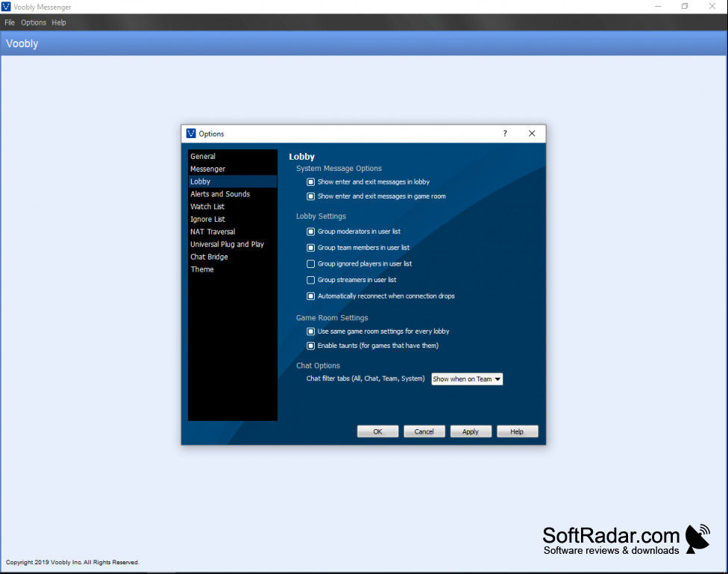The width and height of the screenshot is (728, 574).
Task: Open the Options menu in the menu bar
Action: tap(34, 22)
